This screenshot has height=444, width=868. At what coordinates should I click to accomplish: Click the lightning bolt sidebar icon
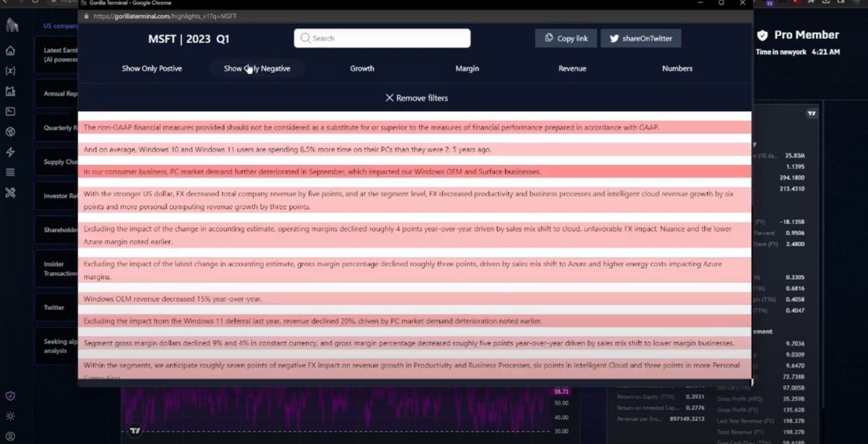[x=10, y=152]
